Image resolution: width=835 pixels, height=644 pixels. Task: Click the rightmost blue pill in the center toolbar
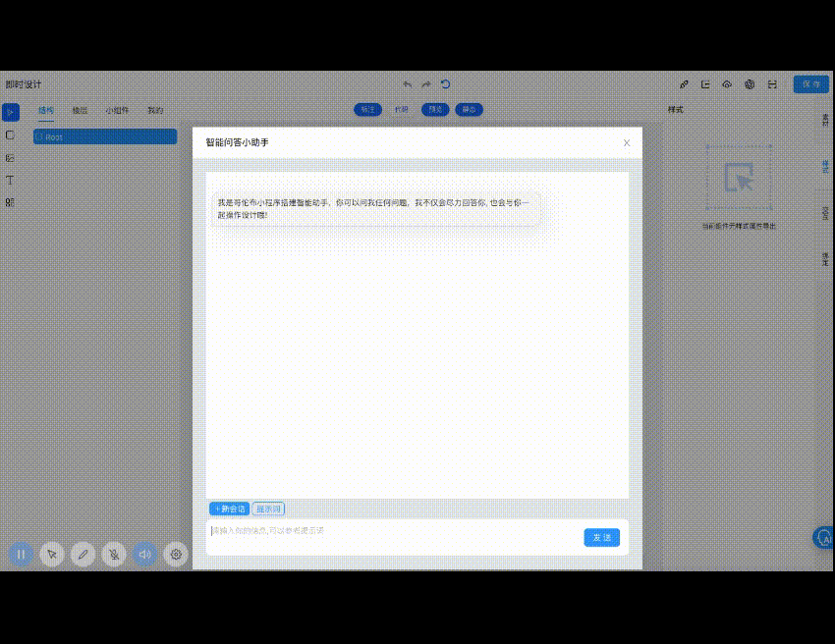pos(470,110)
